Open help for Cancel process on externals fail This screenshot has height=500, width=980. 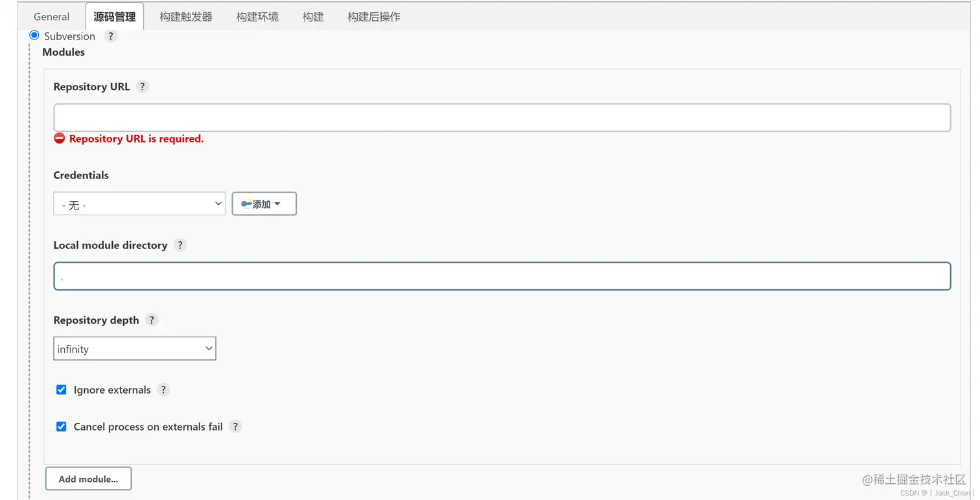pos(235,427)
